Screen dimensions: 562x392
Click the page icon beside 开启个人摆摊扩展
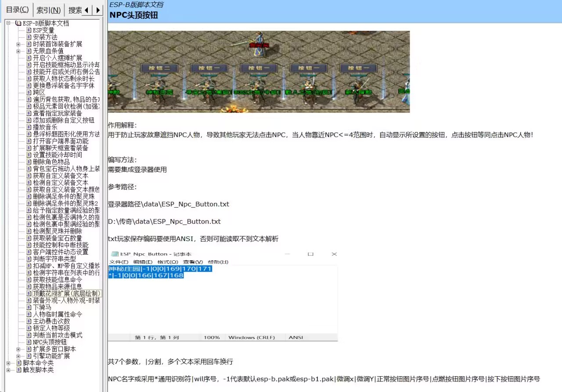[x=29, y=58]
